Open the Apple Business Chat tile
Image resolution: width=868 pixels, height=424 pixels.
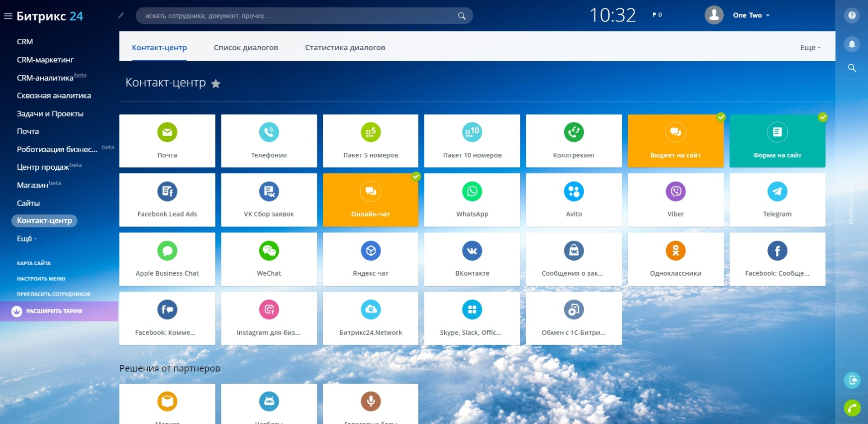pyautogui.click(x=167, y=259)
